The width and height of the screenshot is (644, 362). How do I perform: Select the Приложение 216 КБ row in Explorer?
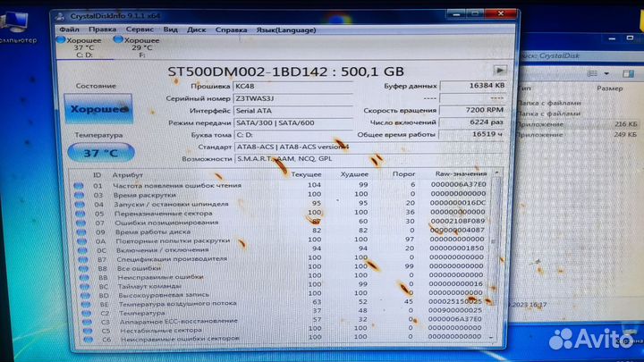pyautogui.click(x=577, y=124)
